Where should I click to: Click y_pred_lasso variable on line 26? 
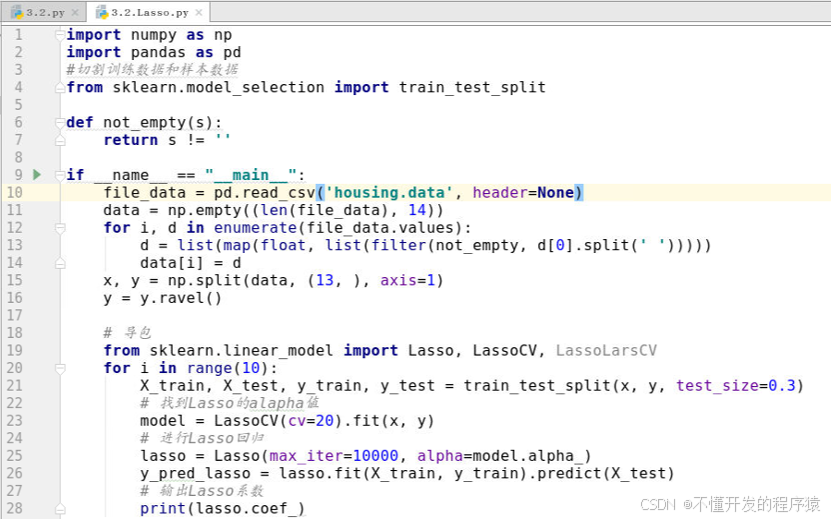[195, 473]
